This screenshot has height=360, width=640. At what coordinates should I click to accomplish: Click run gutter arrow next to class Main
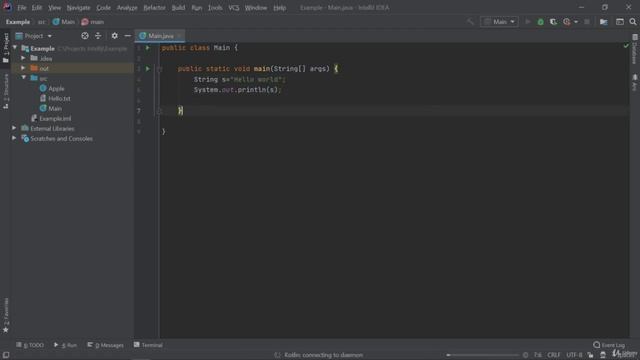tap(148, 48)
